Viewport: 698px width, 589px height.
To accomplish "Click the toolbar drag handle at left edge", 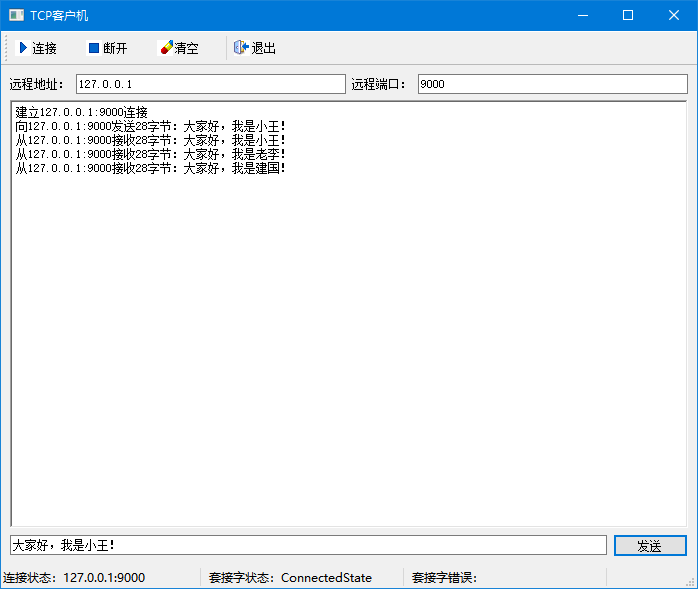I will click(x=6, y=48).
